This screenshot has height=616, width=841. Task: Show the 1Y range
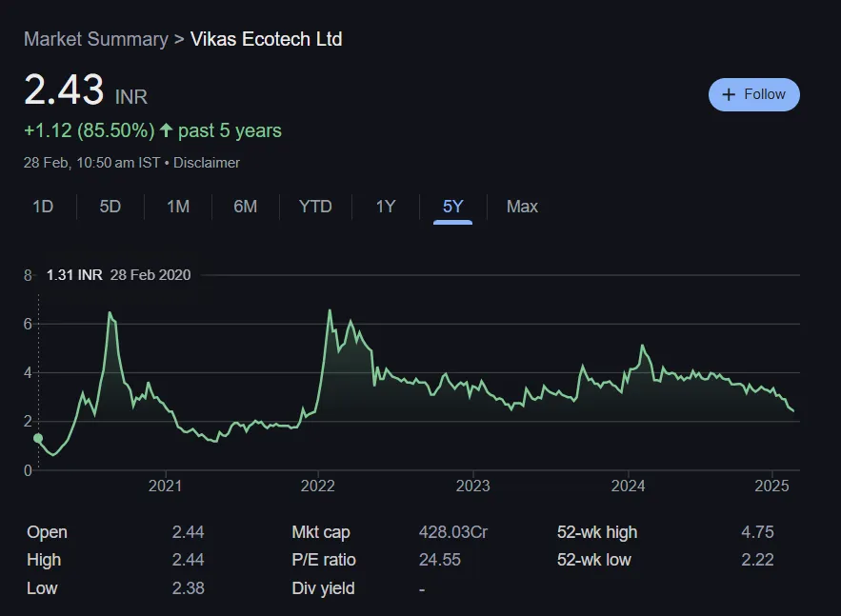386,207
